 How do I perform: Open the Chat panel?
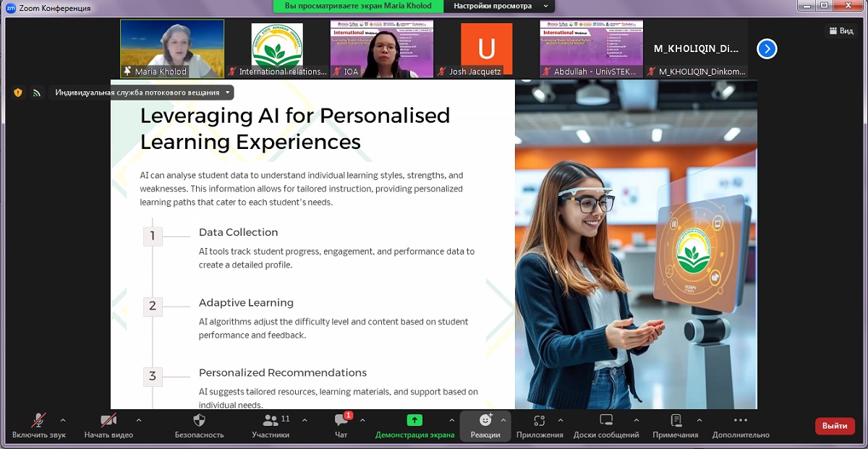pos(341,421)
